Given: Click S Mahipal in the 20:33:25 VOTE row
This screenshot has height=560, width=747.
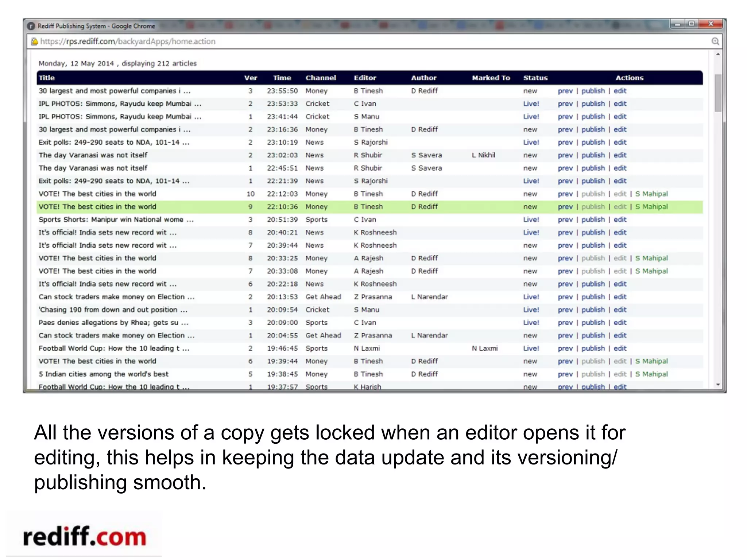Looking at the screenshot, I should pyautogui.click(x=651, y=258).
